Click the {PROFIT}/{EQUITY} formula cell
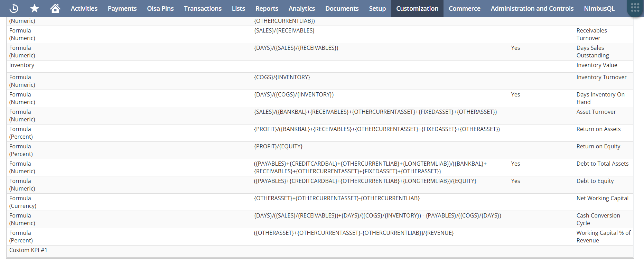 (x=278, y=146)
